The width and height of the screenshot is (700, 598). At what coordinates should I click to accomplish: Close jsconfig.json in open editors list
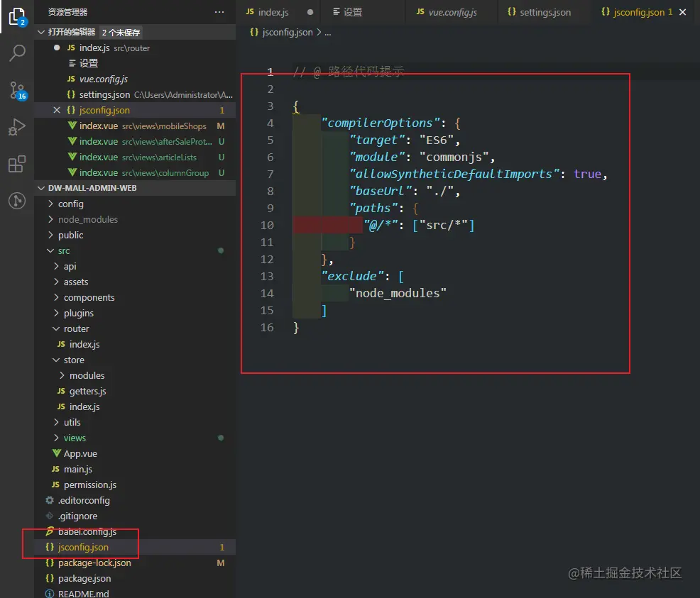pos(57,110)
